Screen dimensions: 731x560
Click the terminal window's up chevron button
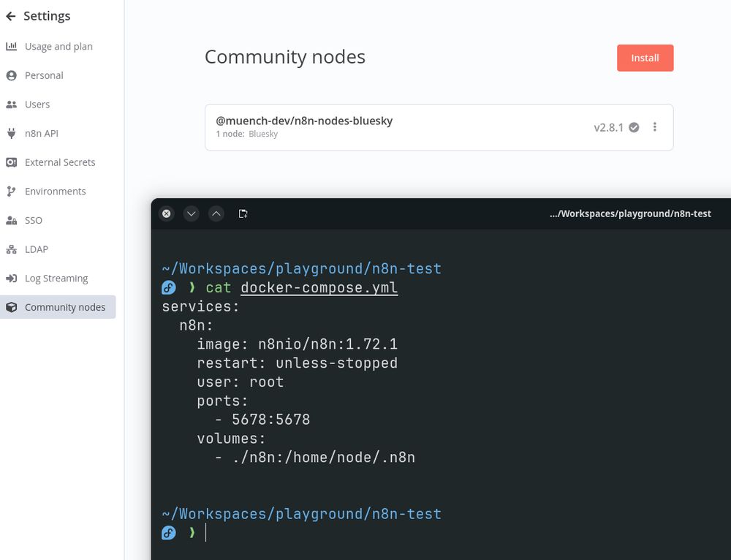pos(216,213)
